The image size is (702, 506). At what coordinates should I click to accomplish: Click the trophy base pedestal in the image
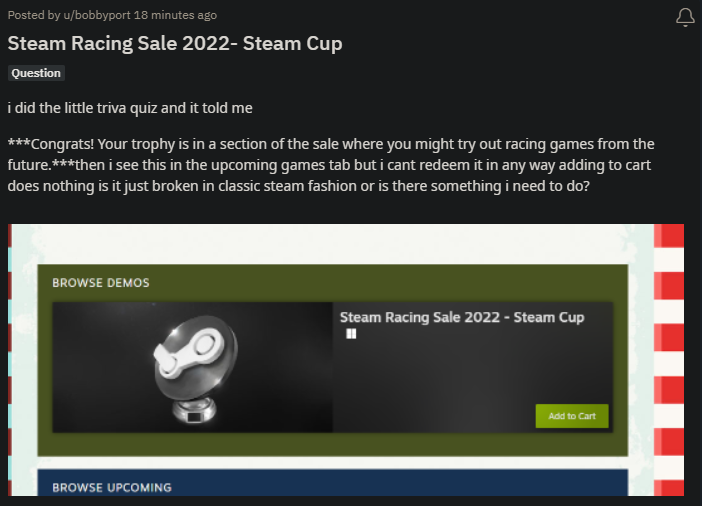click(195, 411)
